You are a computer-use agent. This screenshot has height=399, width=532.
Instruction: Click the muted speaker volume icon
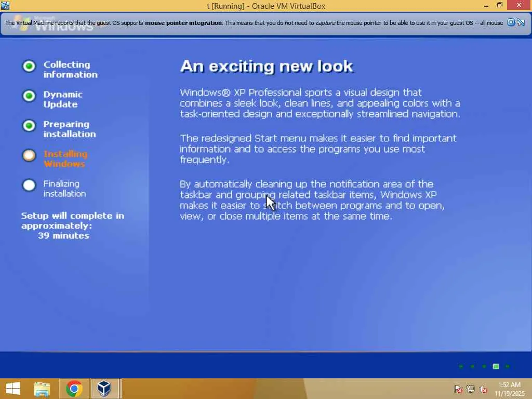click(483, 389)
